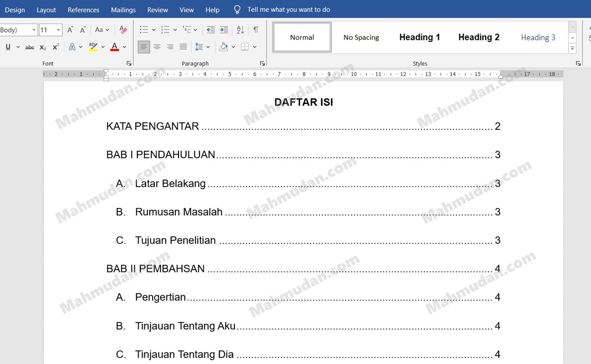
Task: Open Font dialog box launcher
Action: 129,63
